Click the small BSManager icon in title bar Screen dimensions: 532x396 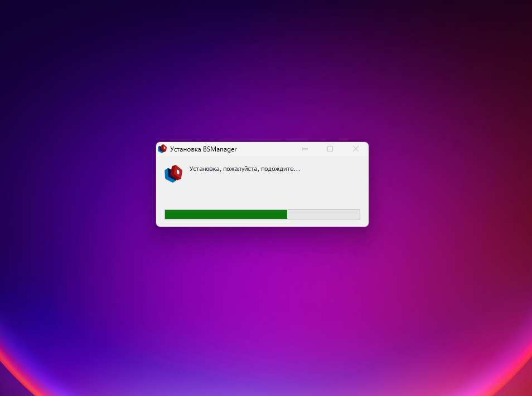tap(162, 149)
